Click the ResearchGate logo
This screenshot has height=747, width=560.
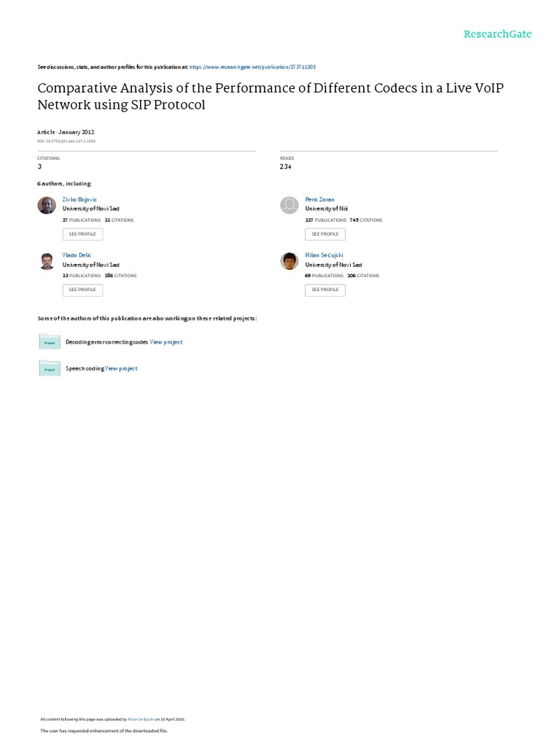[498, 34]
